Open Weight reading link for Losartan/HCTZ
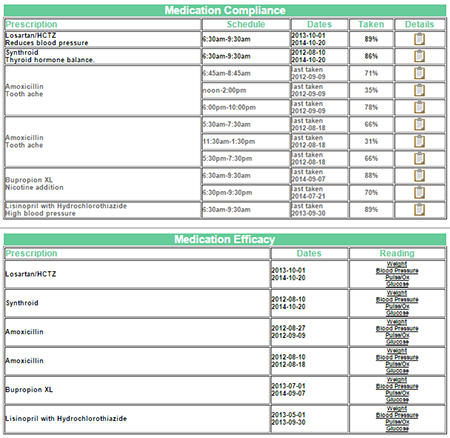This screenshot has height=438, width=450. tap(397, 264)
